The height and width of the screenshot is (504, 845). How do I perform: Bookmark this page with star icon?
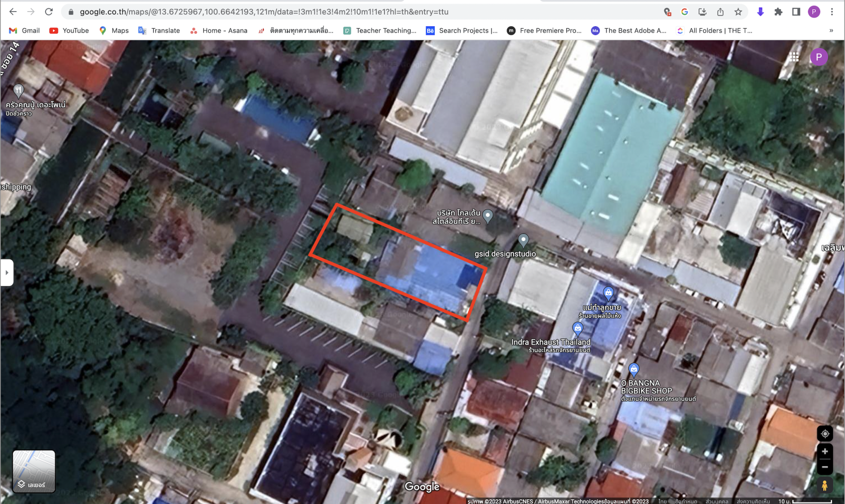click(738, 12)
